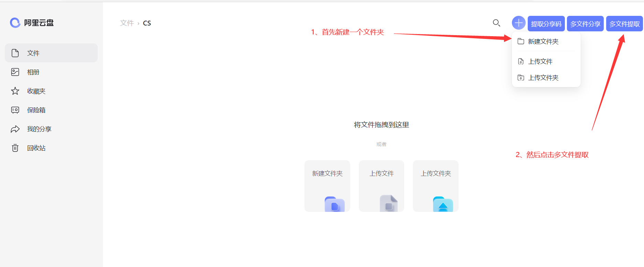
Task: Open the search magnifier icon
Action: click(496, 23)
